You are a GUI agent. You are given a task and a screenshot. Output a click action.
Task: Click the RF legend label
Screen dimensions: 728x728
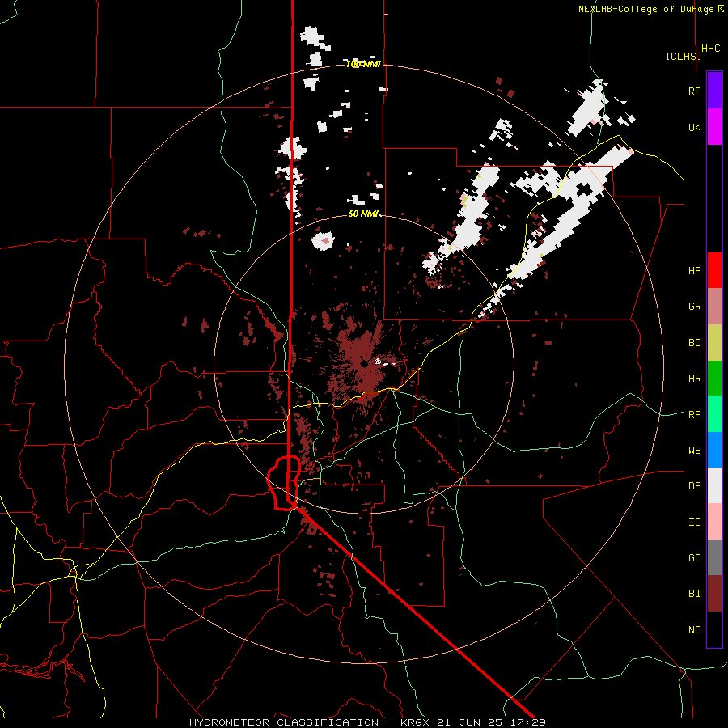(694, 91)
